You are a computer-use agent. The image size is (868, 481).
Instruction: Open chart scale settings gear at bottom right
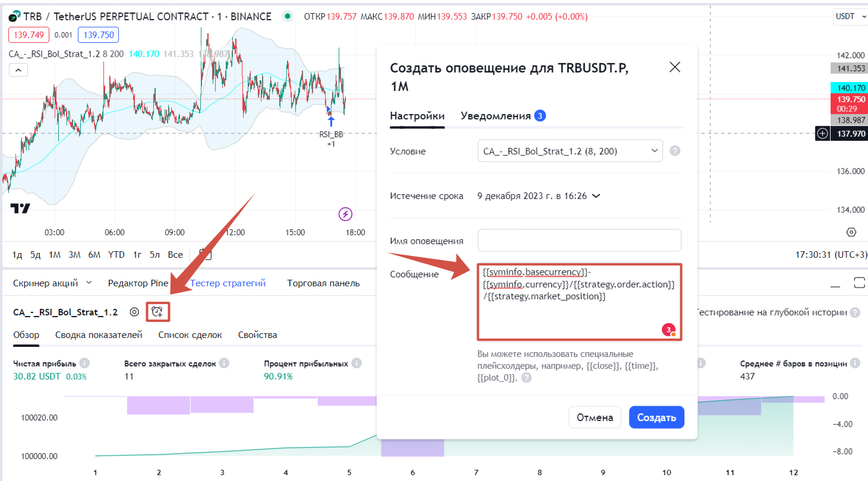coord(851,232)
